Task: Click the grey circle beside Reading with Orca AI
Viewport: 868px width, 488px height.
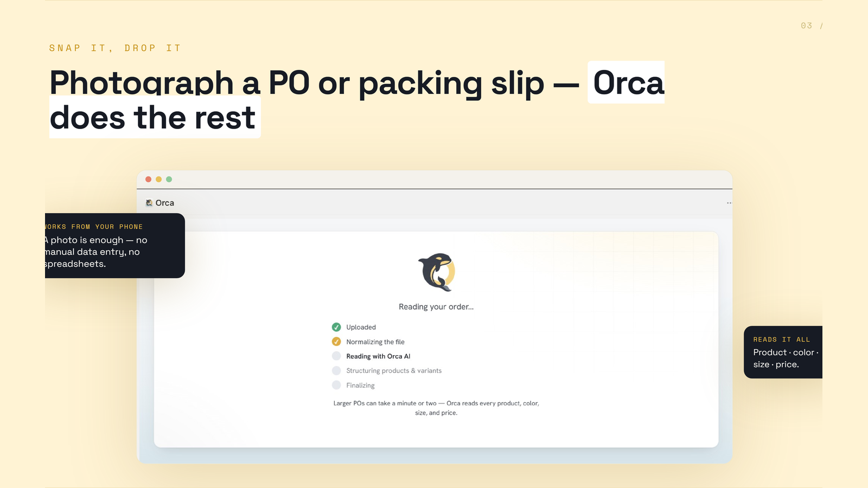Action: point(336,356)
